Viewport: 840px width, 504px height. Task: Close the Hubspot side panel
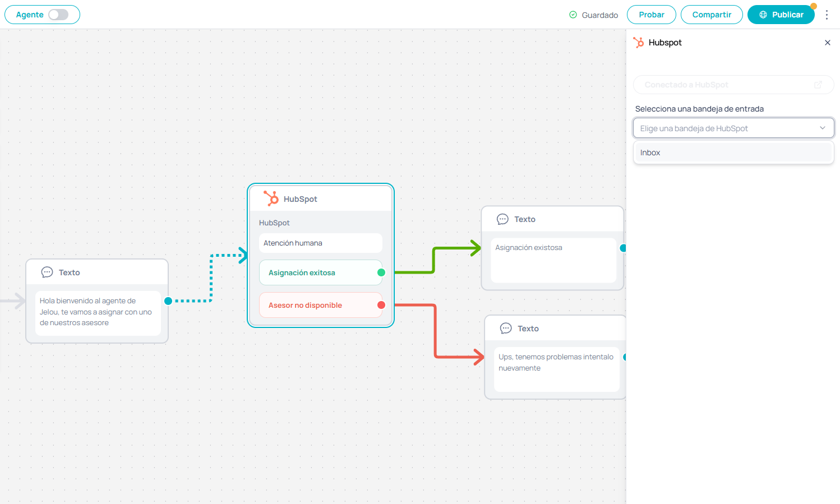828,43
